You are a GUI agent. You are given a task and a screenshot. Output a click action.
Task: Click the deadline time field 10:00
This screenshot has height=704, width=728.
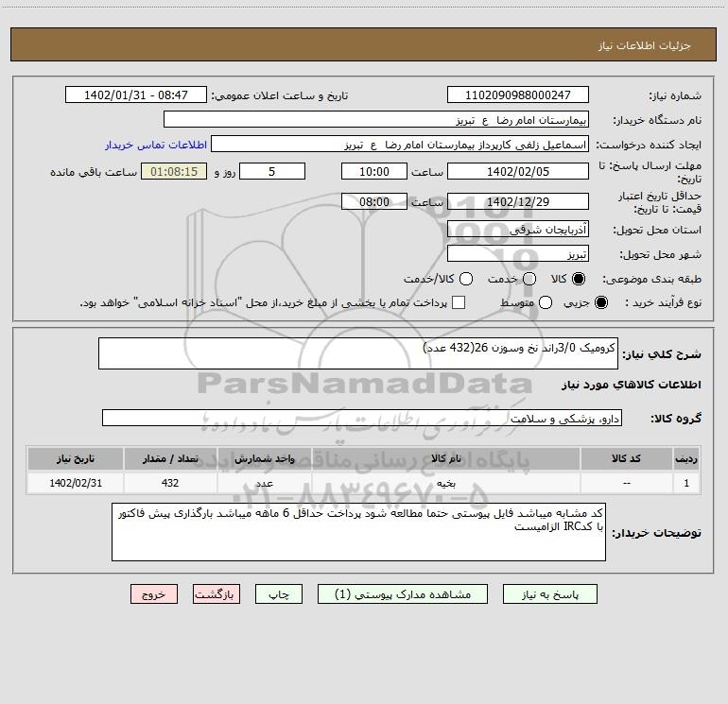(x=374, y=171)
